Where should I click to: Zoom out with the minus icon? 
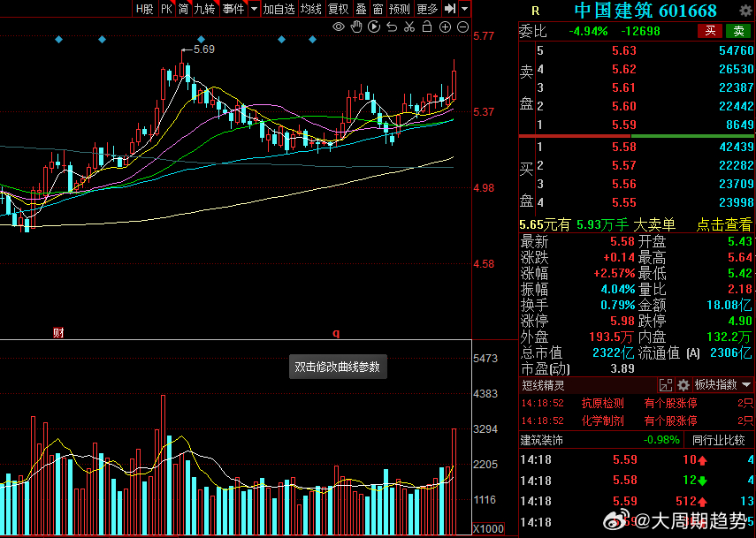463,27
